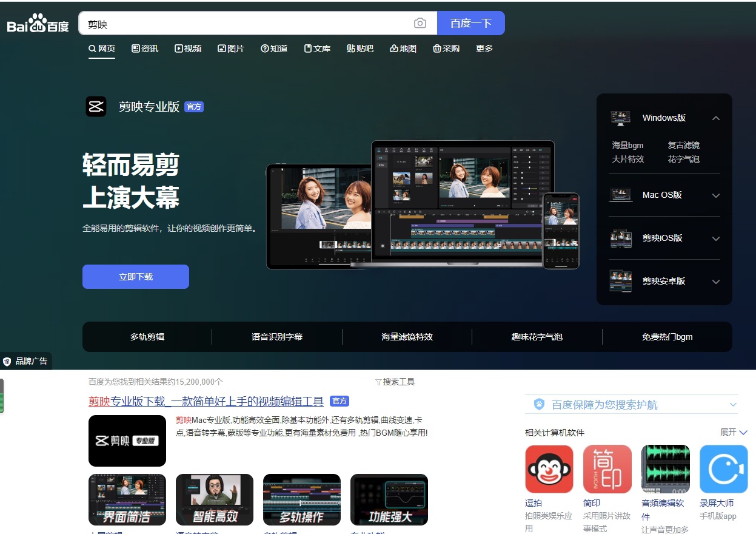
Task: Open the 逗拍 app icon
Action: tap(549, 469)
